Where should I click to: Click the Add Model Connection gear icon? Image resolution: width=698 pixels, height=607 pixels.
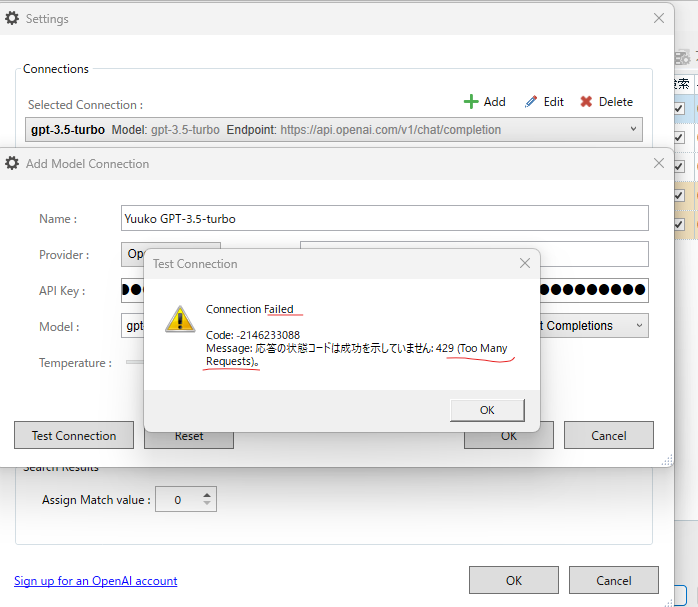12,163
